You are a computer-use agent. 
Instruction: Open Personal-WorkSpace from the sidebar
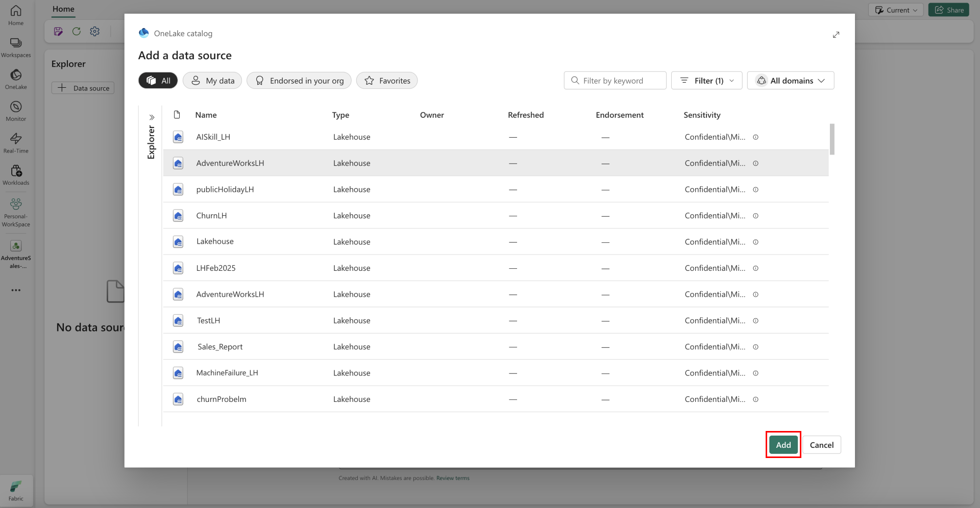point(16,212)
